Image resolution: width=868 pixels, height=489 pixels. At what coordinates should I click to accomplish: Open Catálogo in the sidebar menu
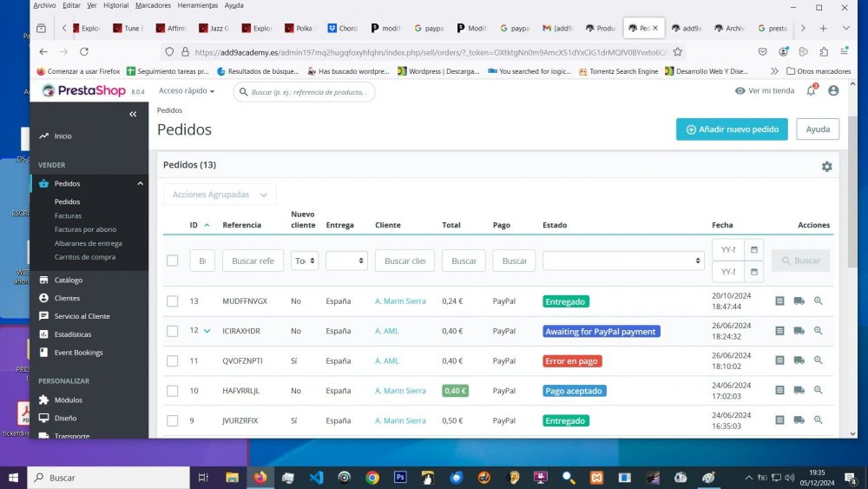tap(68, 280)
